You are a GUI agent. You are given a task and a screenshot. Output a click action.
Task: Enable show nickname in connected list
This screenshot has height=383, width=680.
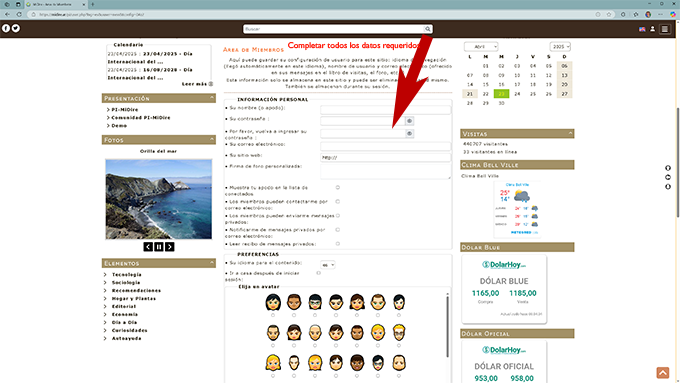click(x=337, y=187)
